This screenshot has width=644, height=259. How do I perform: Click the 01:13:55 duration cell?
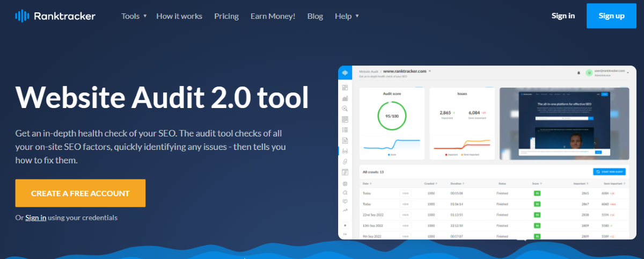click(x=457, y=215)
